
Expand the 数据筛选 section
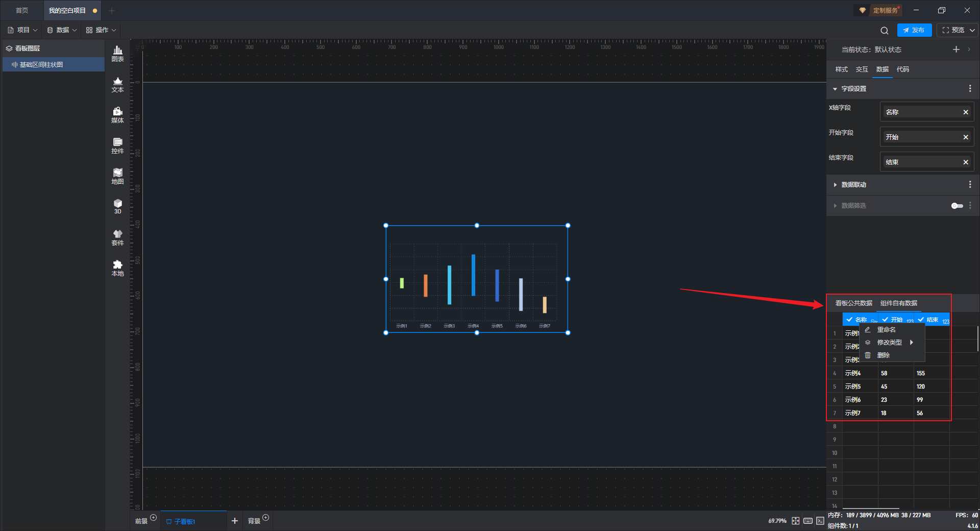coord(835,206)
